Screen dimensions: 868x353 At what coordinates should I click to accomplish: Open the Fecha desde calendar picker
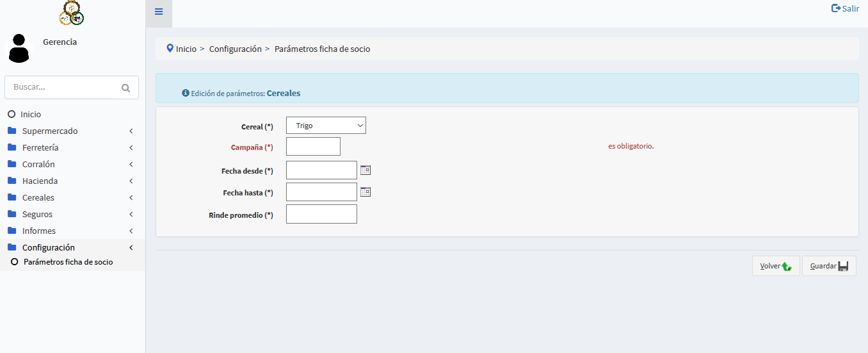click(x=366, y=170)
